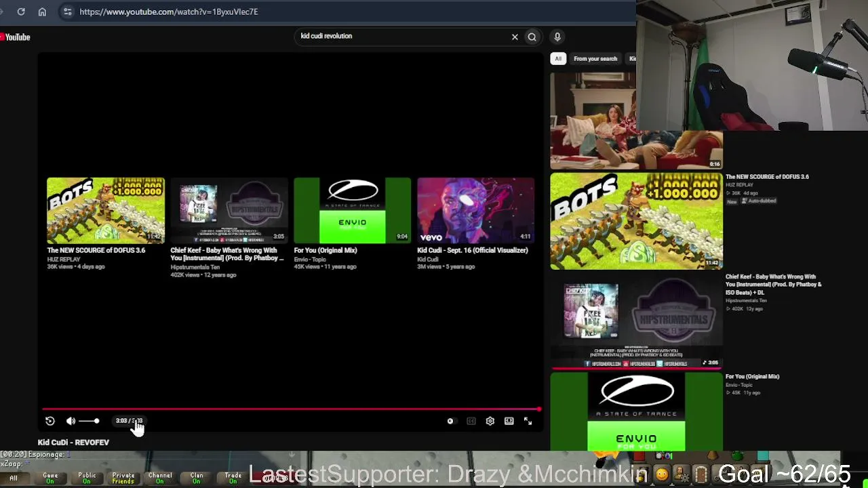The image size is (868, 488).
Task: Click sidebar title 'For You (Original Mix)'
Action: point(753,377)
